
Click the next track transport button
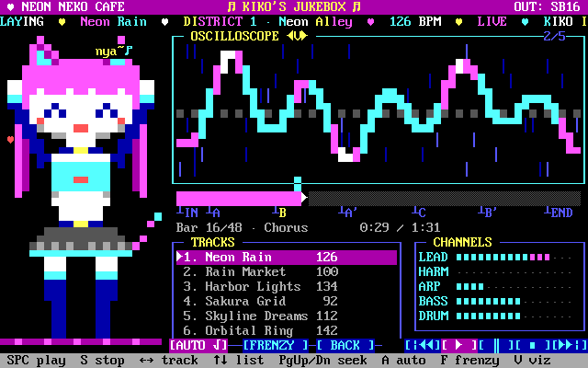click(x=570, y=345)
